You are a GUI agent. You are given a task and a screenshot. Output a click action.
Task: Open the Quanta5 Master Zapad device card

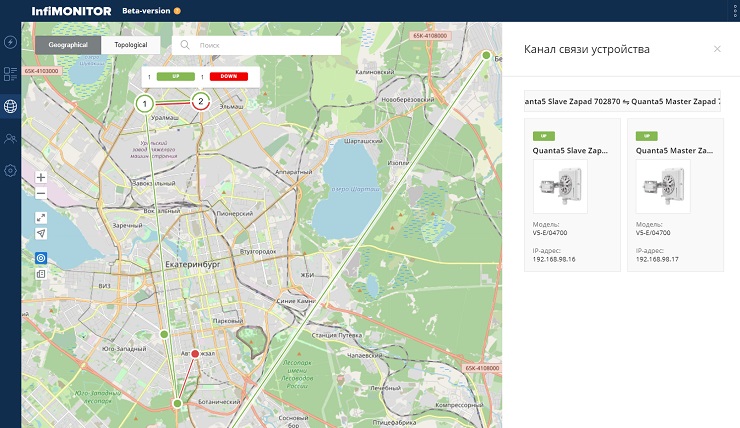(x=675, y=195)
